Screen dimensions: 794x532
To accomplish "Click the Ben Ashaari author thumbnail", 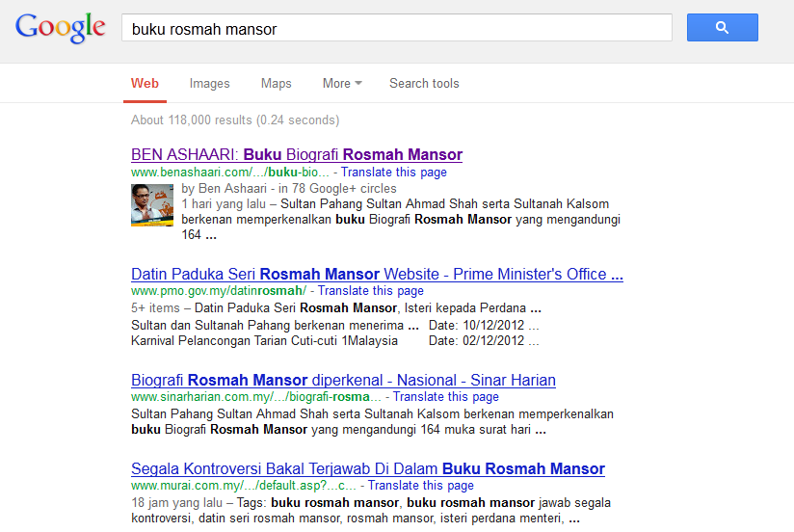I will pos(152,204).
